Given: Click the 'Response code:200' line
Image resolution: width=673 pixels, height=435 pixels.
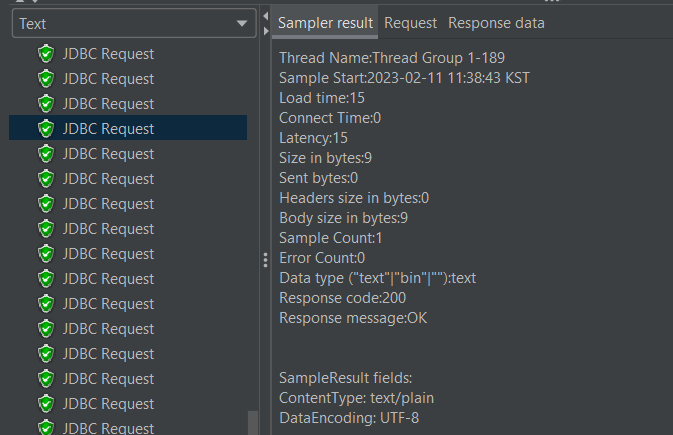Looking at the screenshot, I should (x=343, y=298).
